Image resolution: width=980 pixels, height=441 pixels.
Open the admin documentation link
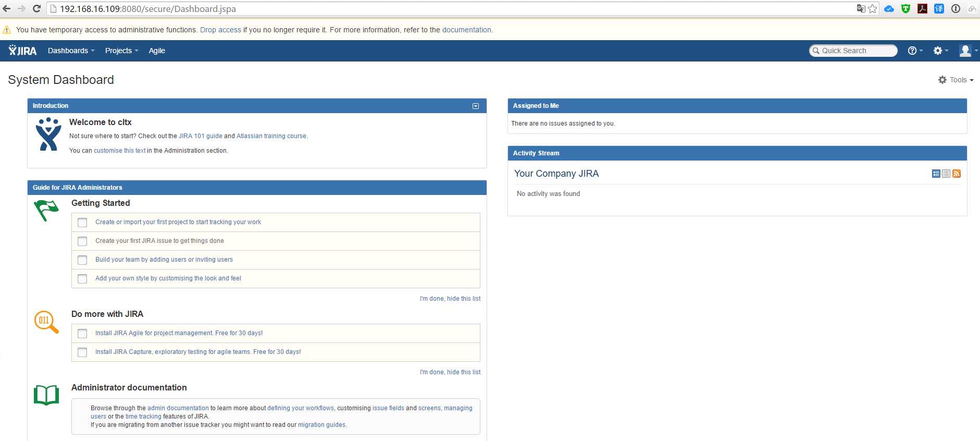coord(178,408)
